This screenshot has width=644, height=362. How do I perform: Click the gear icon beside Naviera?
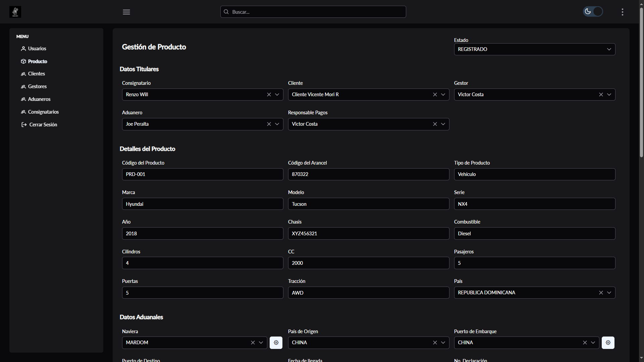(x=276, y=343)
